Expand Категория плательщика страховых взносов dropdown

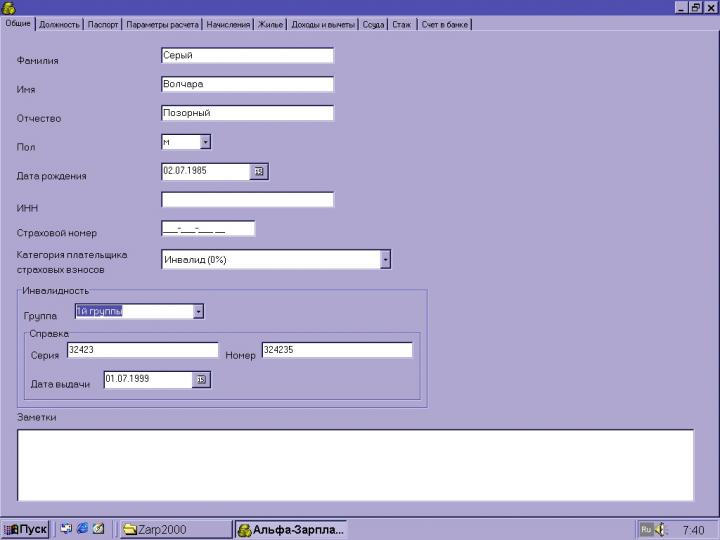coord(385,259)
